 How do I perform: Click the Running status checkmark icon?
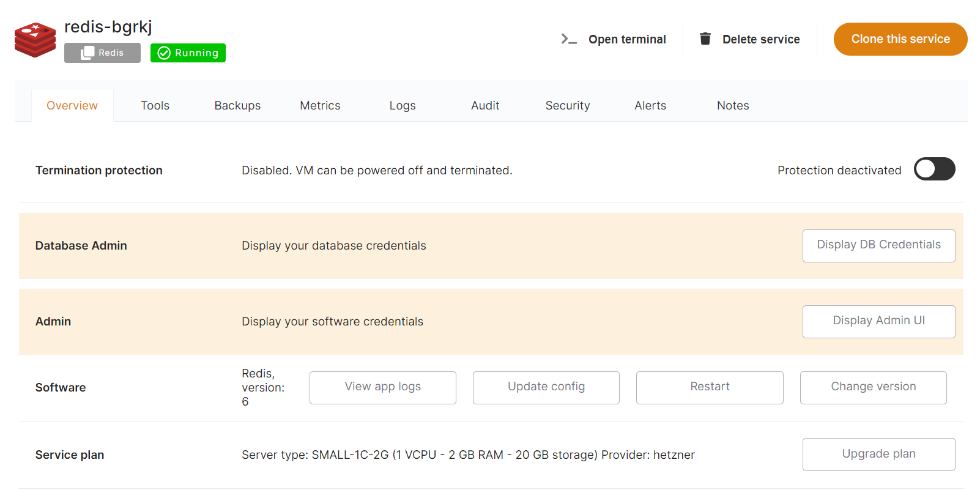(164, 53)
